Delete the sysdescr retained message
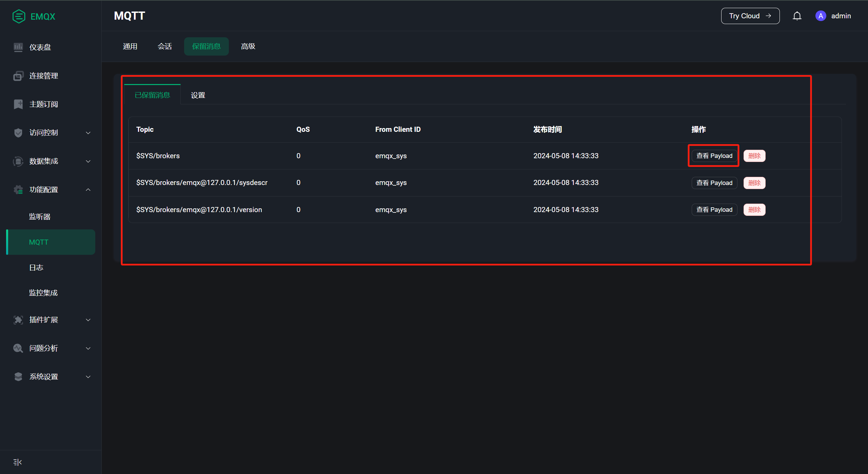Image resolution: width=868 pixels, height=474 pixels. 754,183
